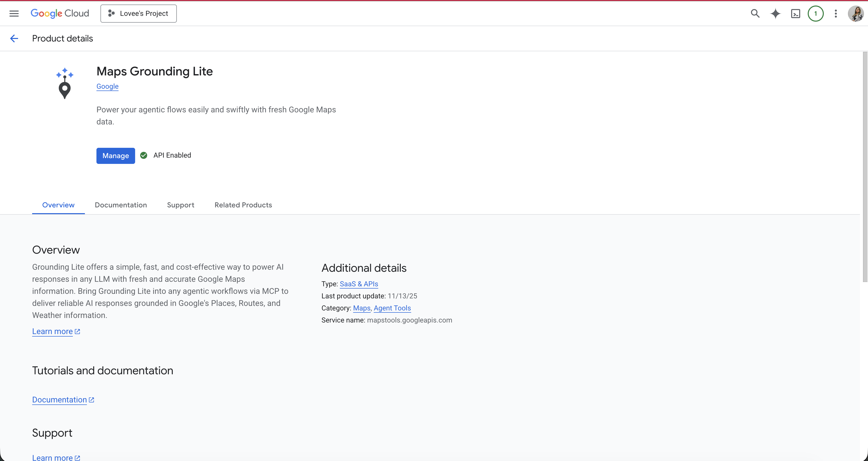Click the Maps Grounding Lite product icon
The image size is (868, 461).
click(65, 83)
